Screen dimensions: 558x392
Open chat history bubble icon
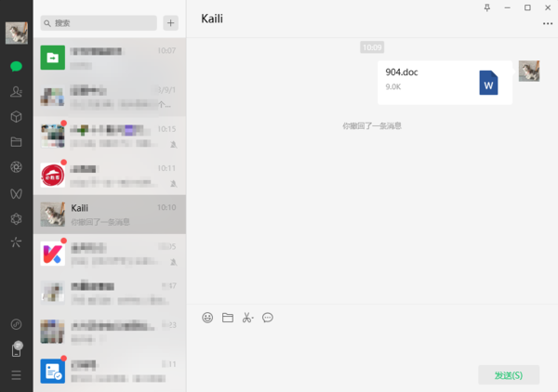[268, 318]
